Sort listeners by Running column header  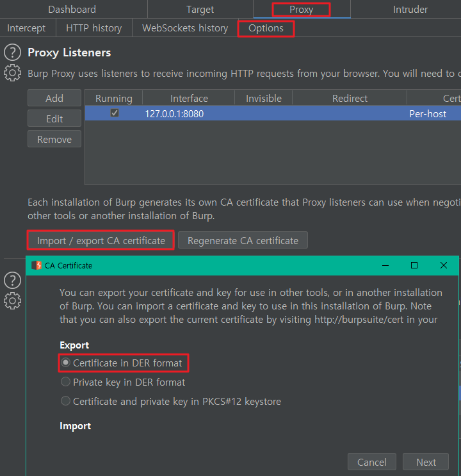(x=114, y=99)
